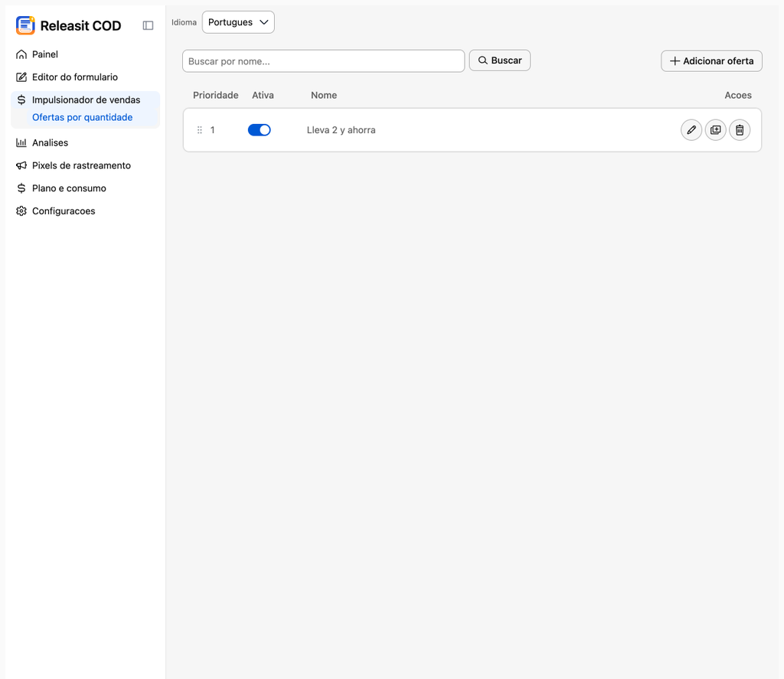Open Analises in the sidebar
Image resolution: width=784 pixels, height=679 pixels.
pos(85,142)
